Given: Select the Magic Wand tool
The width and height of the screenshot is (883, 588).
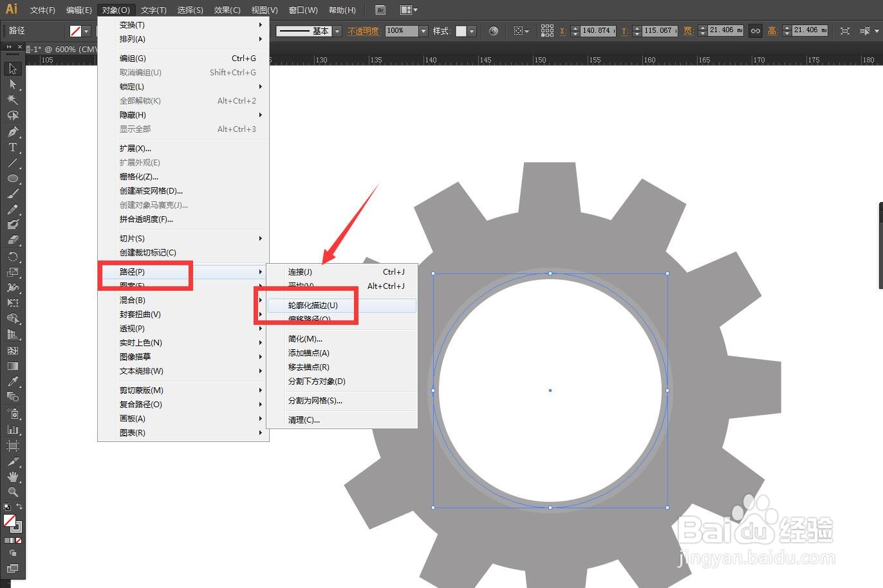Looking at the screenshot, I should (x=12, y=100).
